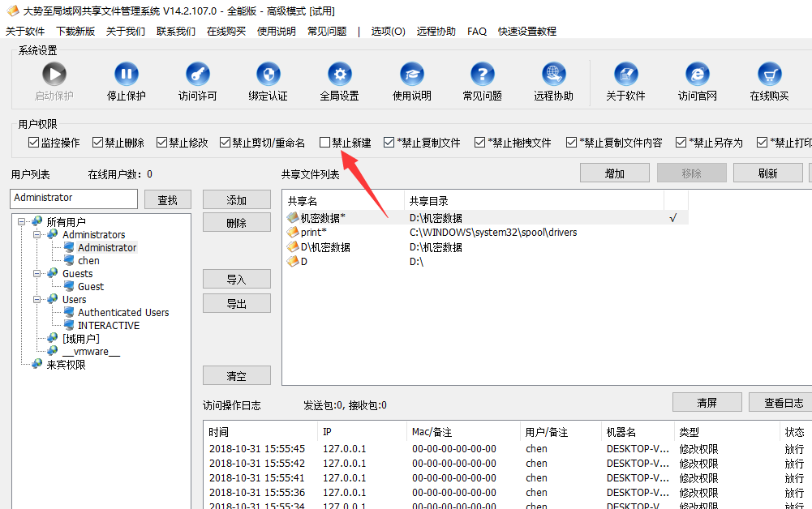This screenshot has height=509, width=812.
Task: Collapse the Administrators group node
Action: coord(37,234)
